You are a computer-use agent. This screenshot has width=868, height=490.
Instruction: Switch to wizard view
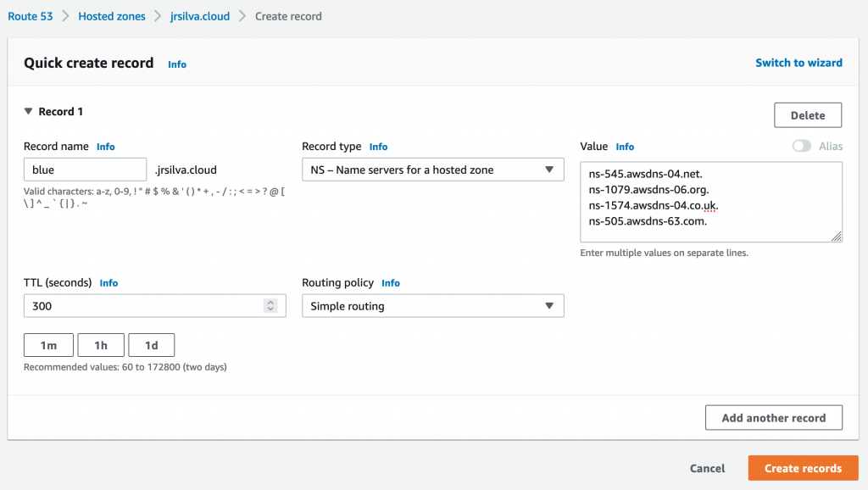tap(798, 63)
